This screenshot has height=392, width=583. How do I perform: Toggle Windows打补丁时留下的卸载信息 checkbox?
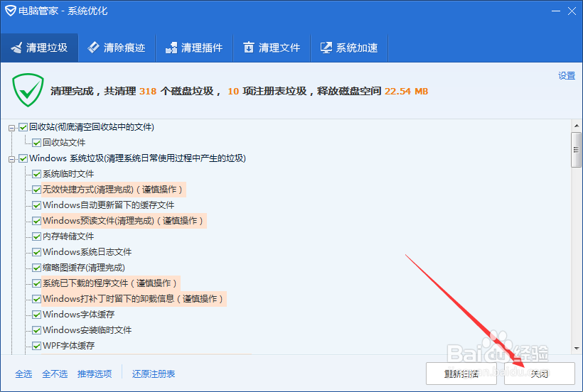tap(36, 299)
